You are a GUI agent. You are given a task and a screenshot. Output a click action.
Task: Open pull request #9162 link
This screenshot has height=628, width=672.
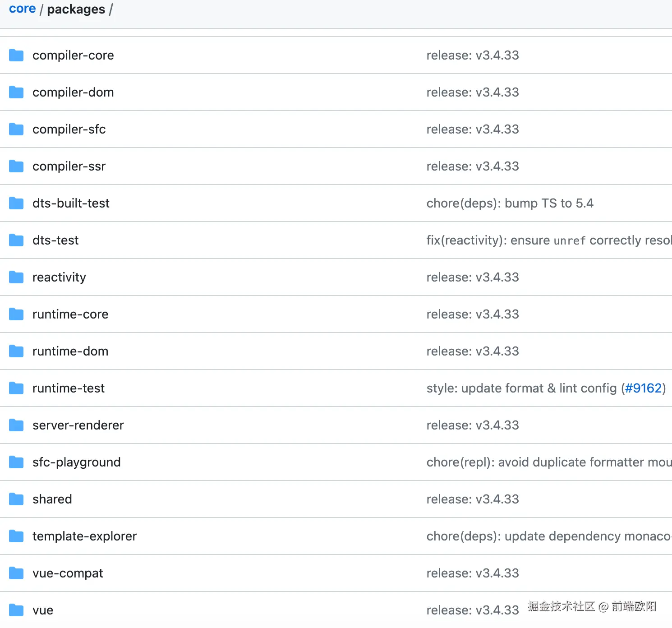click(x=643, y=388)
